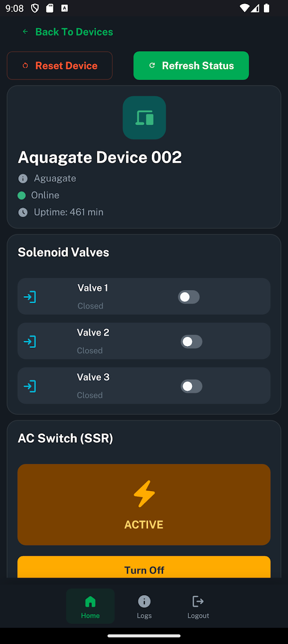Image resolution: width=288 pixels, height=644 pixels.
Task: Enable the Valve 3 toggle
Action: coord(192,386)
